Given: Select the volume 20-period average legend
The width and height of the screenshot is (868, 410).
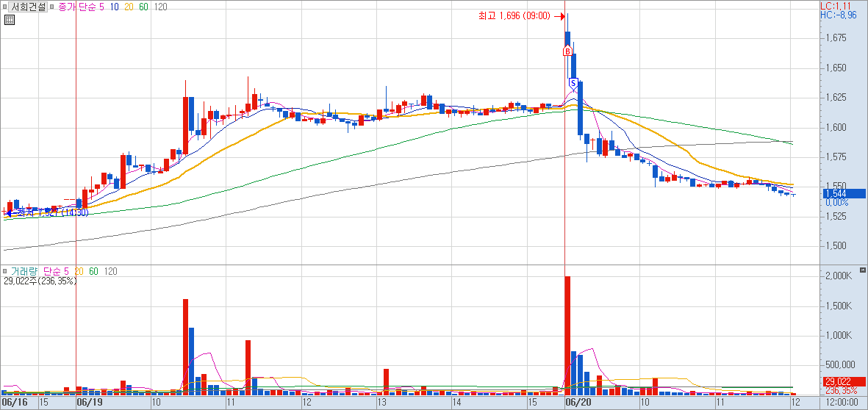Looking at the screenshot, I should (79, 271).
